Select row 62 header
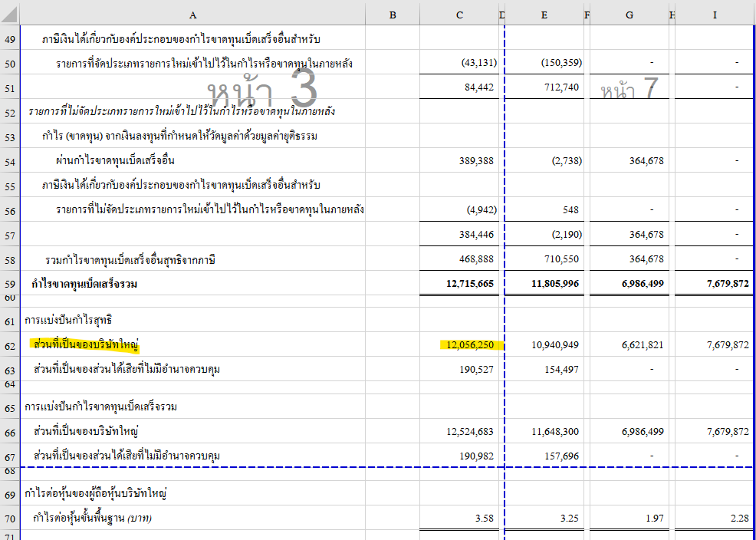 click(10, 345)
